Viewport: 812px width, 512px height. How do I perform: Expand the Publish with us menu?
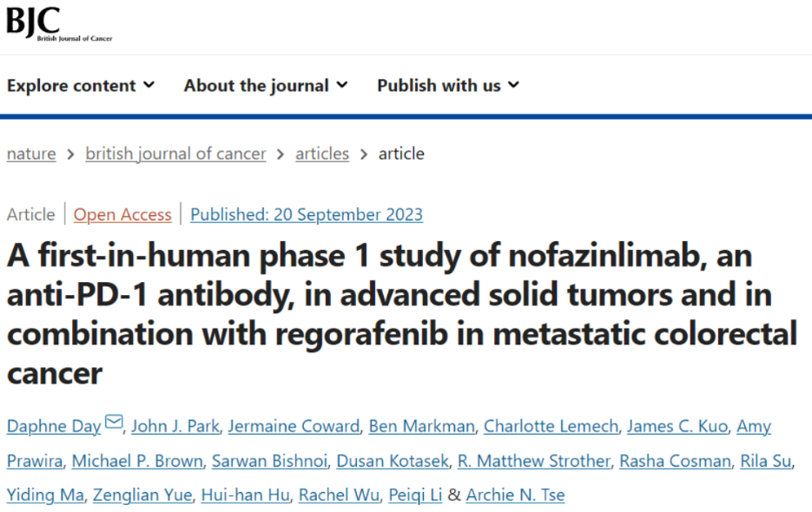click(448, 85)
